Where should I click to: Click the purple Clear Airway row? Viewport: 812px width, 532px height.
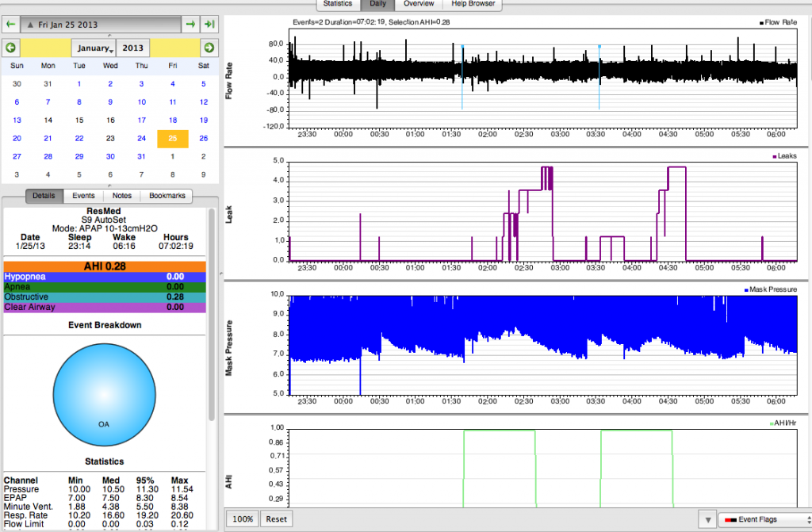coord(105,307)
